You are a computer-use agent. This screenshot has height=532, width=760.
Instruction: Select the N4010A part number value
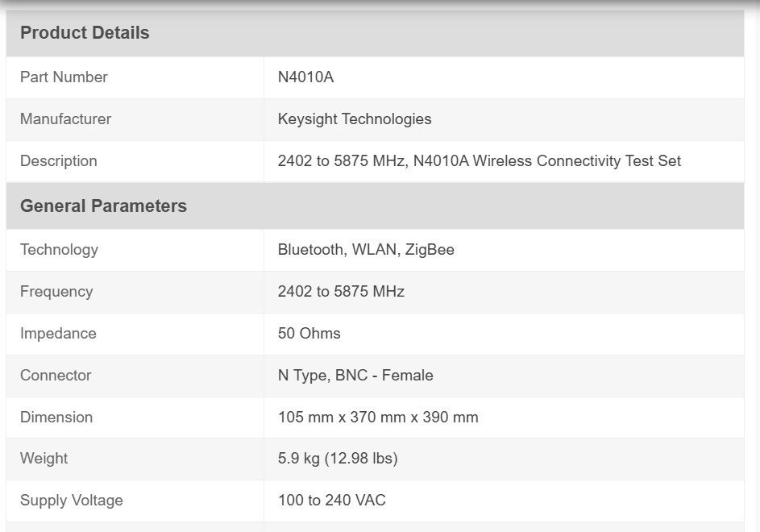pyautogui.click(x=305, y=77)
